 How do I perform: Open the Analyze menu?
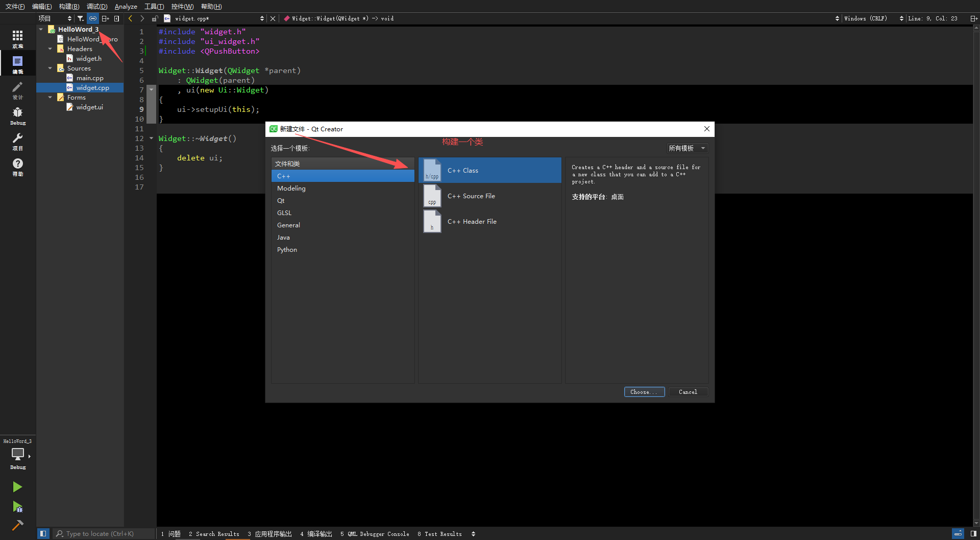[126, 6]
